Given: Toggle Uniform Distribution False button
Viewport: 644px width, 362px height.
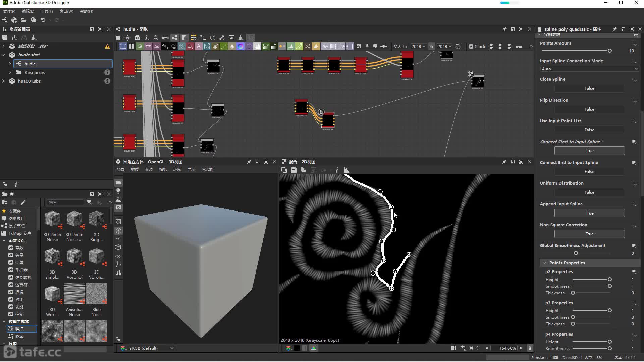Looking at the screenshot, I should pos(589,192).
